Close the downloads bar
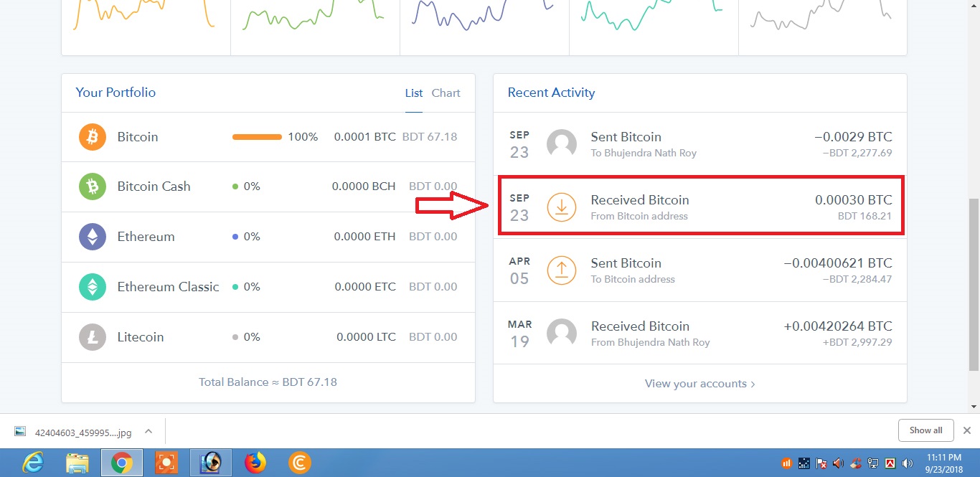Screen dimensions: 980x477 (x=966, y=430)
